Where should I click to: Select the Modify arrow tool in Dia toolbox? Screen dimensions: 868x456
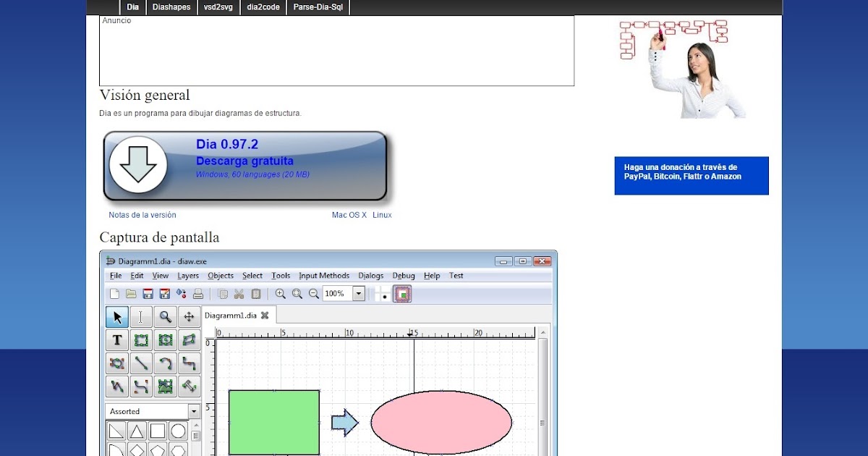tap(117, 317)
